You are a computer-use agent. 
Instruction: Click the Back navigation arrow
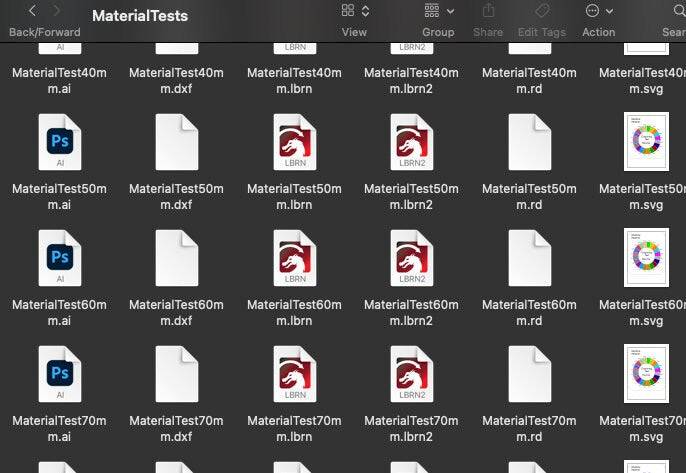[33, 11]
